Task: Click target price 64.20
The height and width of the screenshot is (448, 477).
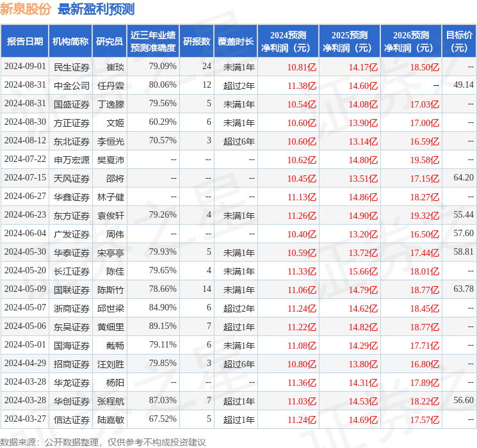Action: click(464, 178)
